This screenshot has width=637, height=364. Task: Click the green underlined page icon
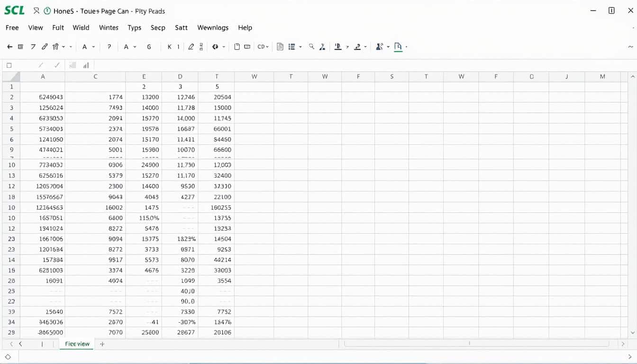[x=398, y=46]
